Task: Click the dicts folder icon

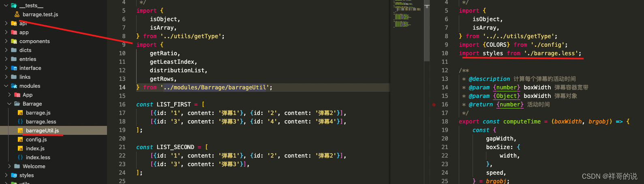Action: (x=14, y=50)
